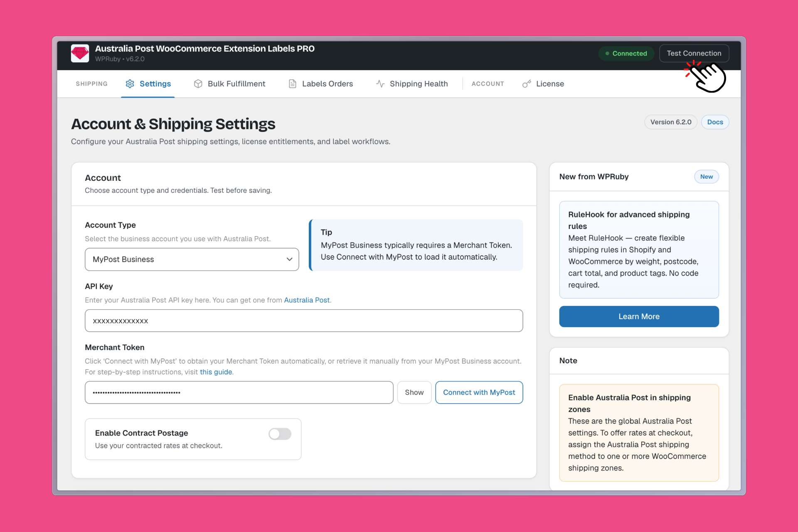The width and height of the screenshot is (798, 532).
Task: Click the Bulk Fulfillment box icon
Action: point(198,84)
